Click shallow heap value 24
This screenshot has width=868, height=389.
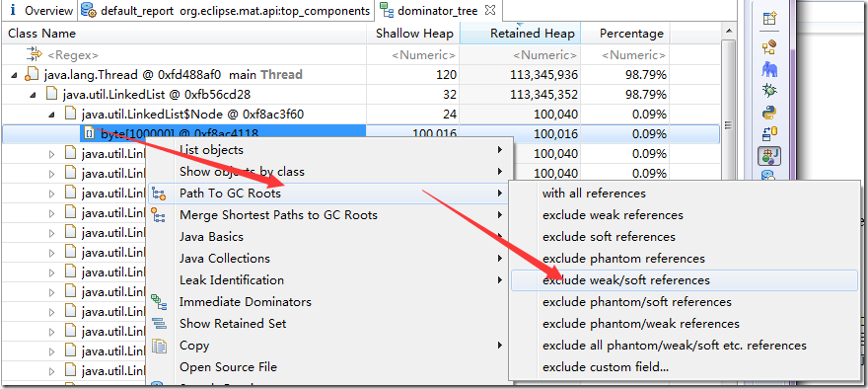pyautogui.click(x=450, y=115)
